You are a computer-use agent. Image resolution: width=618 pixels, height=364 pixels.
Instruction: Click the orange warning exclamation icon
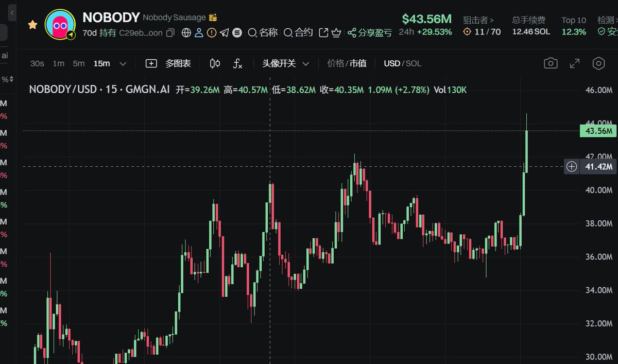[x=212, y=33]
